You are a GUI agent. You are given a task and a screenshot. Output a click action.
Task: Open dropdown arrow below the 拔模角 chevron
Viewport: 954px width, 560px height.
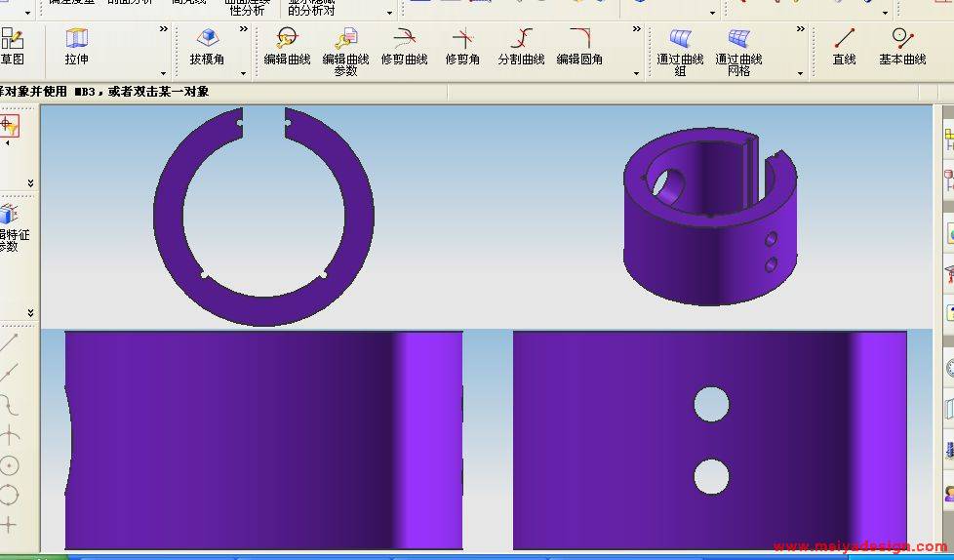point(244,73)
